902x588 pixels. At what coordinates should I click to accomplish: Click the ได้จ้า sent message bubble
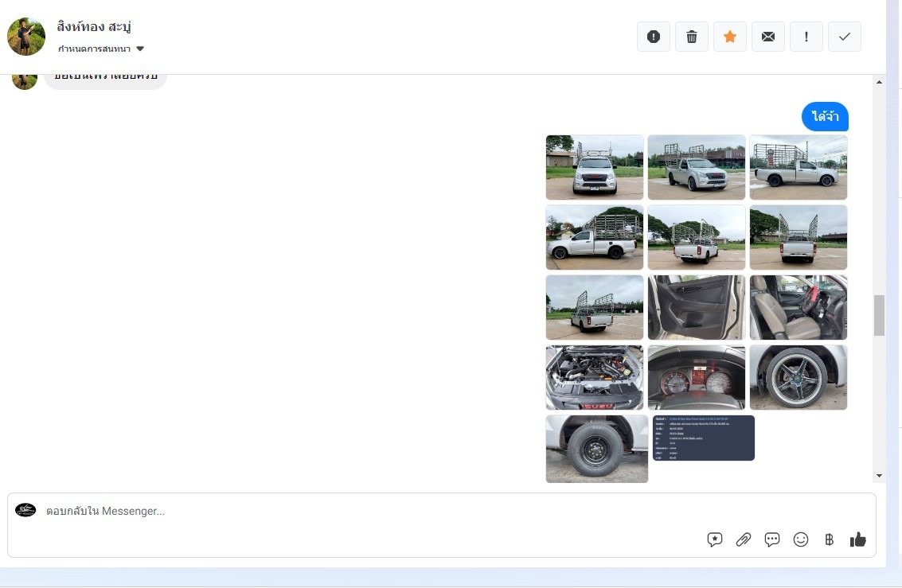pyautogui.click(x=825, y=117)
